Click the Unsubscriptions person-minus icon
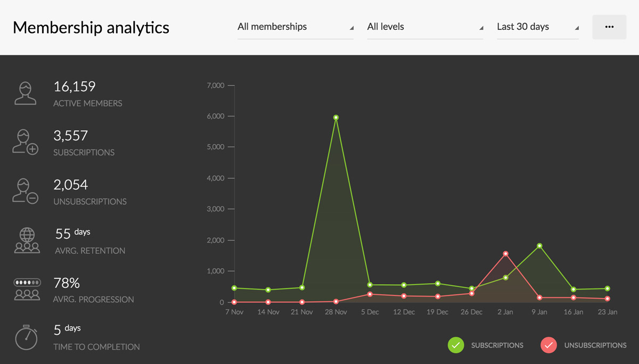 (26, 191)
